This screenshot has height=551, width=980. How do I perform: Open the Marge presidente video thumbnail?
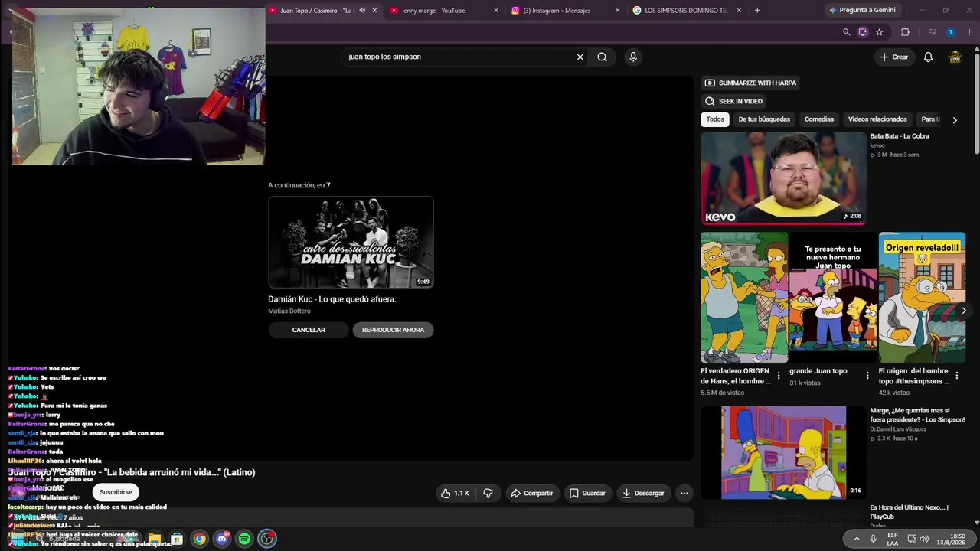point(783,452)
